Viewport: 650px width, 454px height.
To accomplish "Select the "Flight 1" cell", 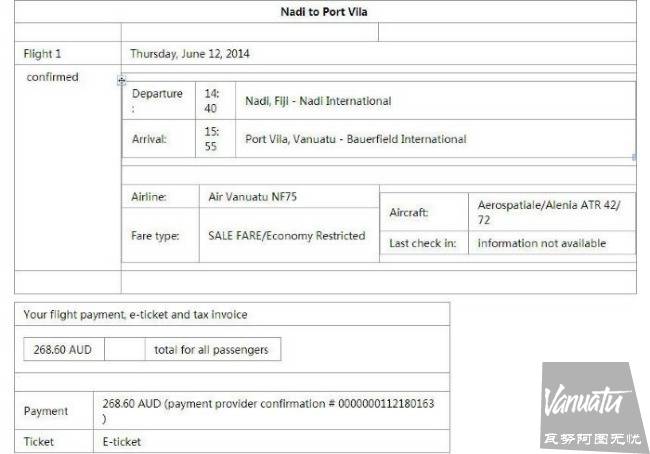I will tap(42, 54).
